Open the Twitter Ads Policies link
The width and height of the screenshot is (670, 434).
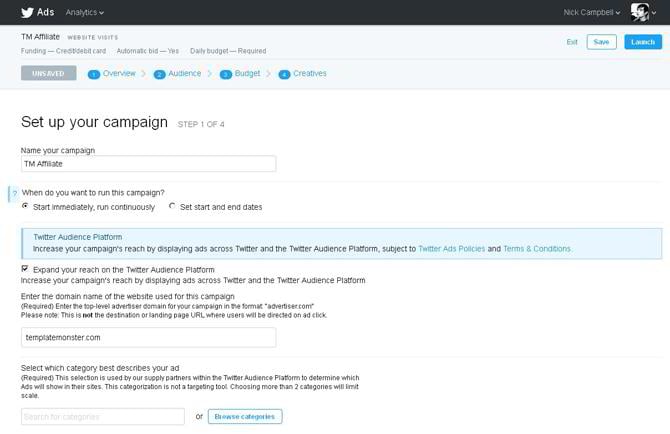point(451,248)
